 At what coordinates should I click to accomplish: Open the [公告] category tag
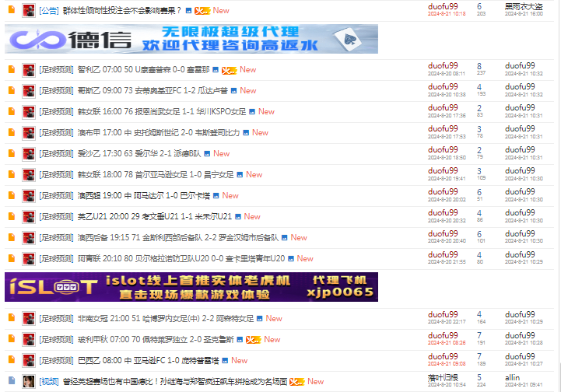pyautogui.click(x=49, y=11)
